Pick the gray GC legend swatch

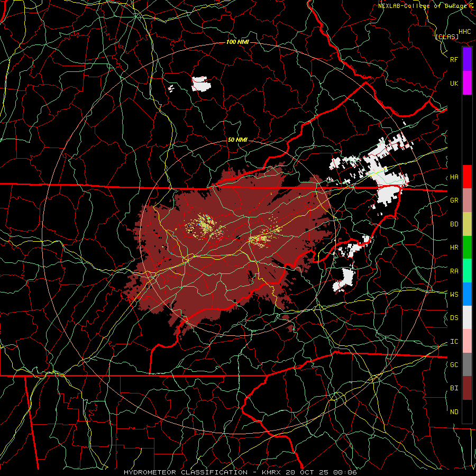467,364
